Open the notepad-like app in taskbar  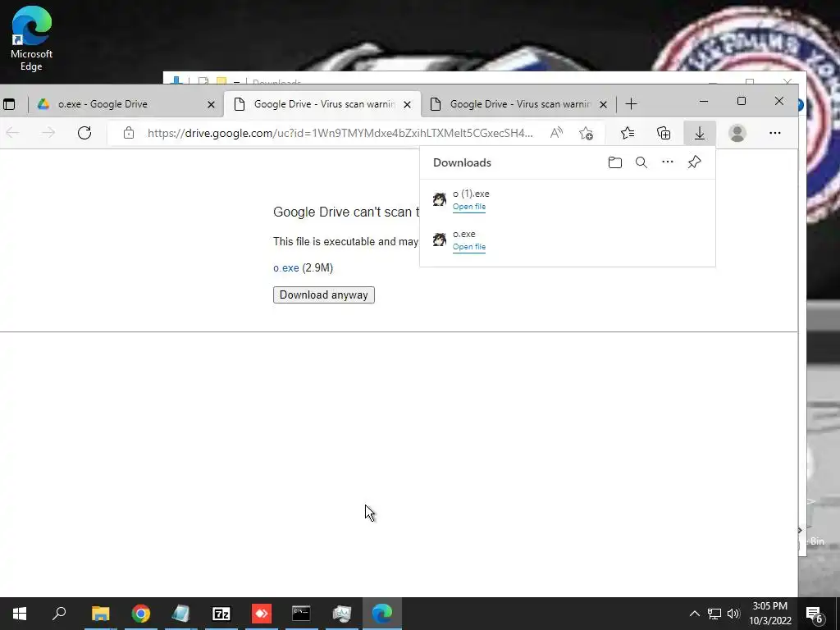pos(180,614)
